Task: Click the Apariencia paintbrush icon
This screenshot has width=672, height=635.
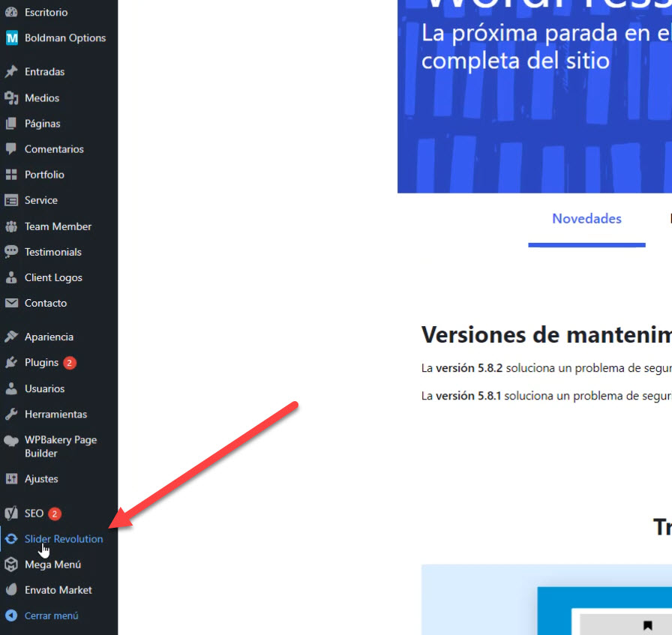Action: pos(11,337)
